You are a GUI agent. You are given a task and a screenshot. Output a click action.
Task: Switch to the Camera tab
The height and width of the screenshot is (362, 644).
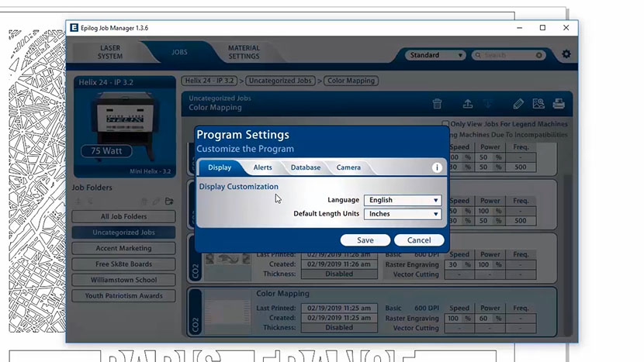[x=348, y=167]
